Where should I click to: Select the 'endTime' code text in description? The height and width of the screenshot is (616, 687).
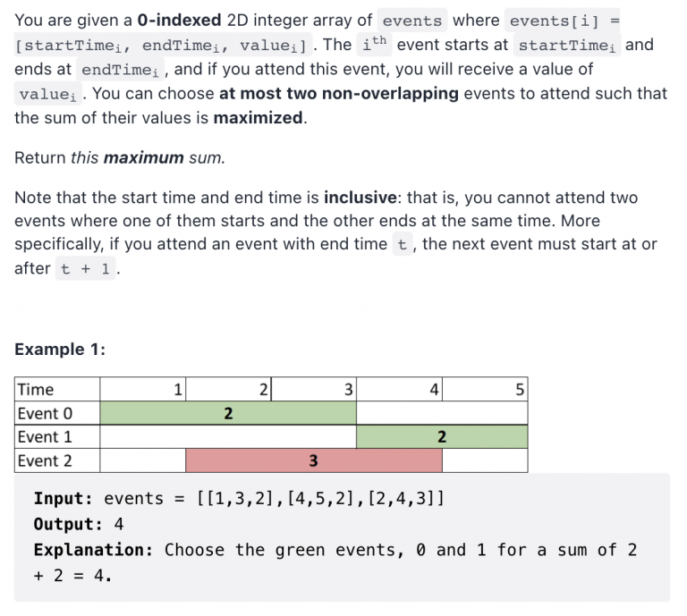click(120, 69)
